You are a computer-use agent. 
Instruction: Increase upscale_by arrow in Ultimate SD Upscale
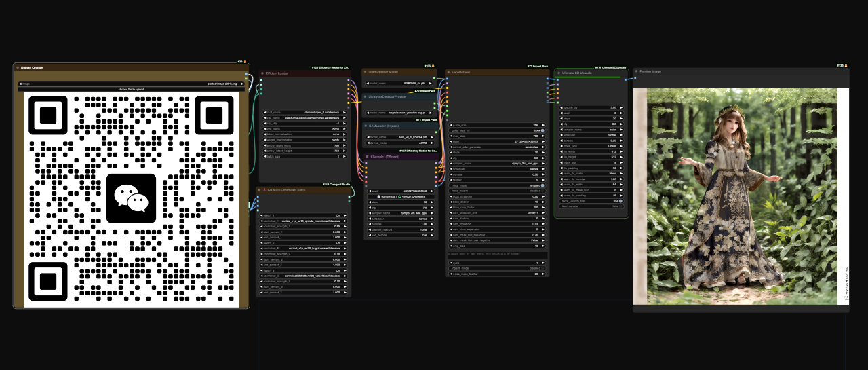(x=620, y=107)
